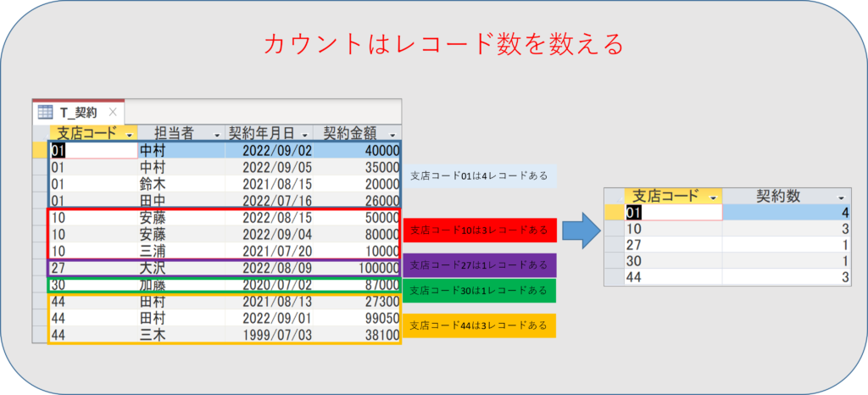Click the date cell 2022/09/04
The image size is (868, 395).
click(x=269, y=234)
